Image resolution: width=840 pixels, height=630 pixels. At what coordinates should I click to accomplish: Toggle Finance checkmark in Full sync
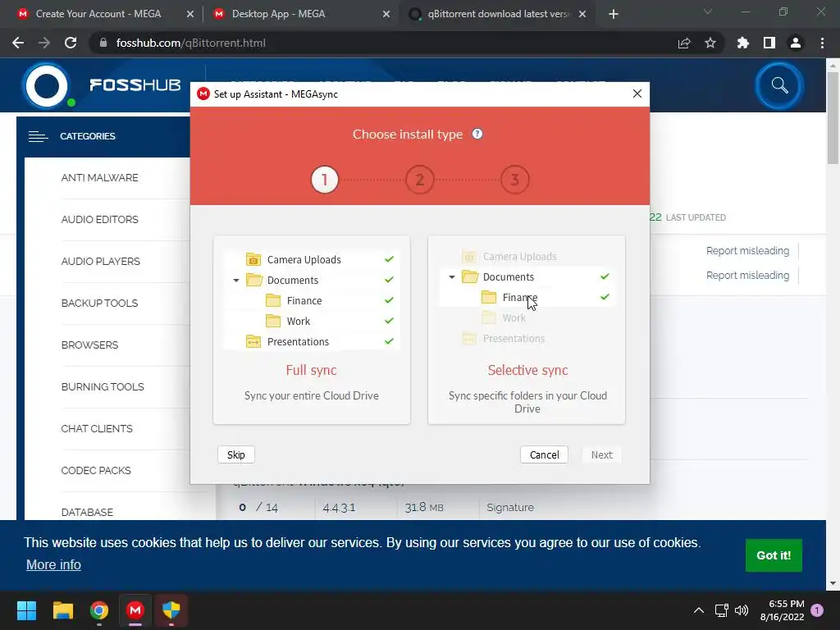[389, 300]
